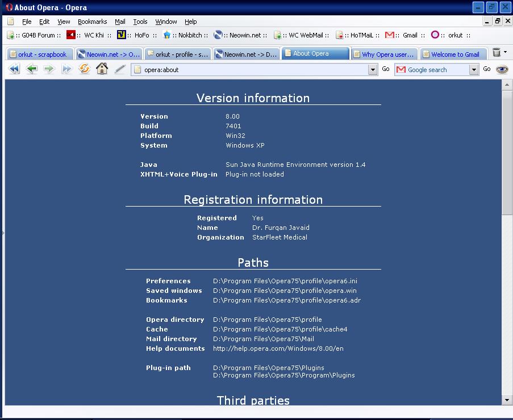Open the Google search engine dropdown
Viewport: 513px width, 420px height.
pyautogui.click(x=474, y=70)
